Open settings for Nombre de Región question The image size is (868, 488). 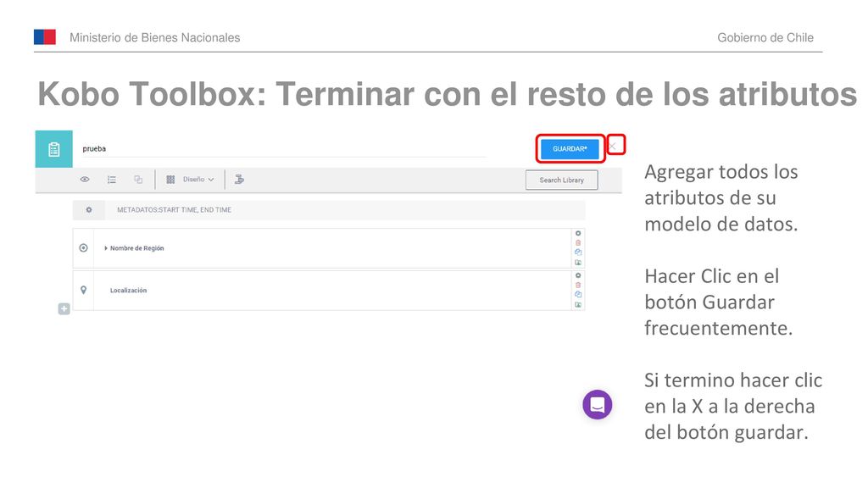[578, 233]
